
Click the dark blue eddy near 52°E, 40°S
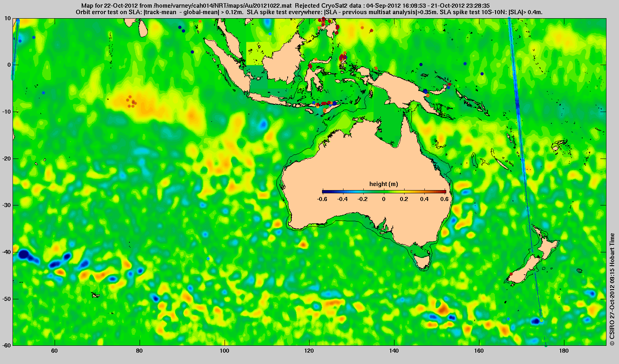(23, 254)
